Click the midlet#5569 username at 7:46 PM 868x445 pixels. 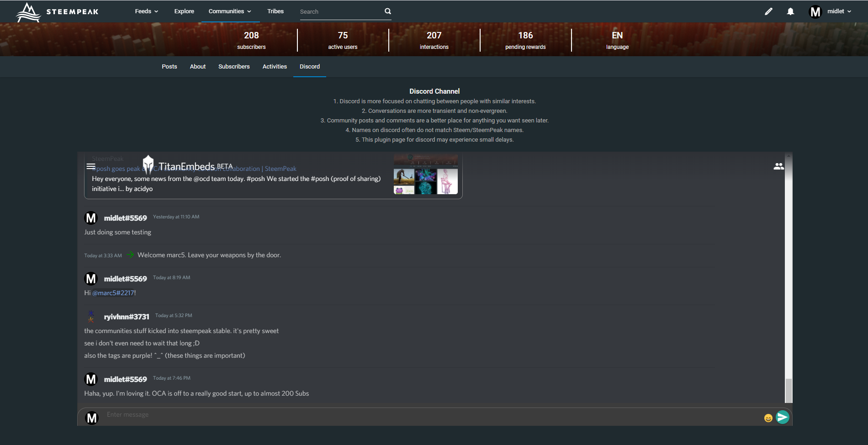pos(126,379)
